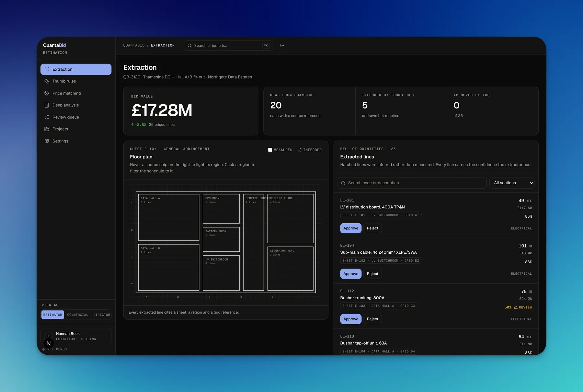Screen dimensions: 583x392
Task: Click the review warning triangle on EL-112
Action: pyautogui.click(x=516, y=307)
